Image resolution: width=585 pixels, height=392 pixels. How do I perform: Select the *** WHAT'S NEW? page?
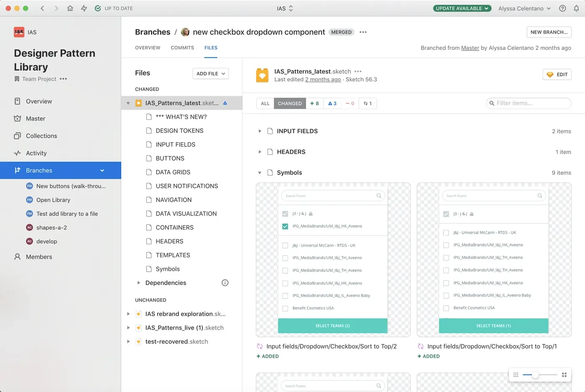[181, 117]
